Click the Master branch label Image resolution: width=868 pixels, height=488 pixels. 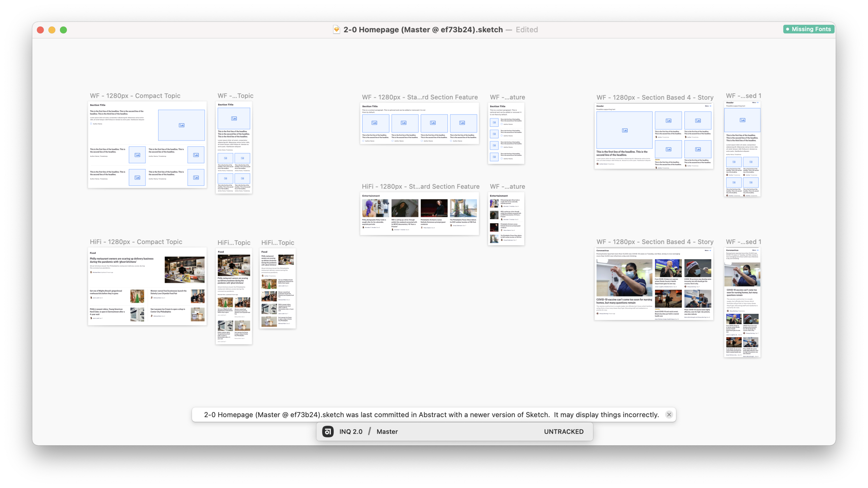(x=387, y=431)
